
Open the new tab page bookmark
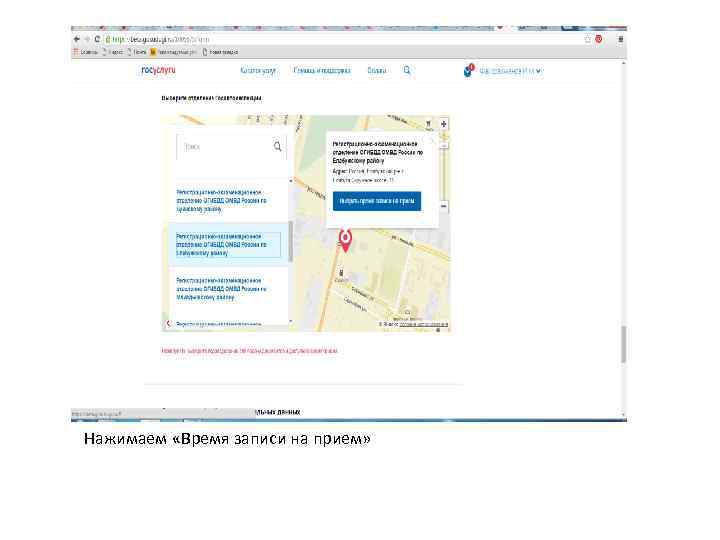pos(220,52)
